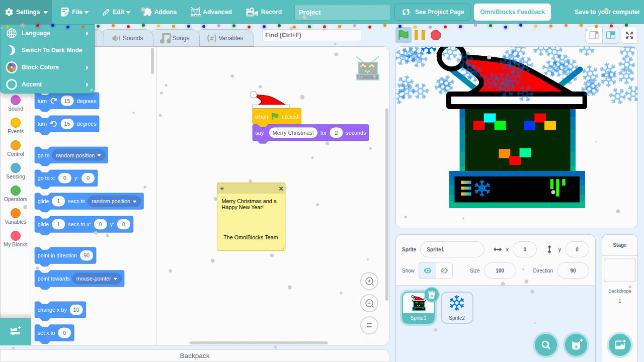
Task: Switch to small stage layout
Action: (x=594, y=35)
